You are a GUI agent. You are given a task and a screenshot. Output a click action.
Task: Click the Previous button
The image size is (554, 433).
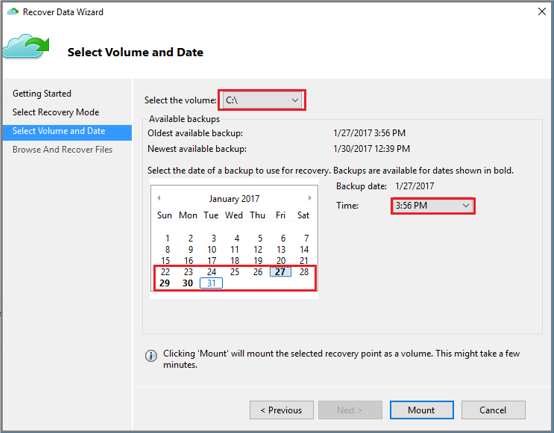(x=281, y=410)
